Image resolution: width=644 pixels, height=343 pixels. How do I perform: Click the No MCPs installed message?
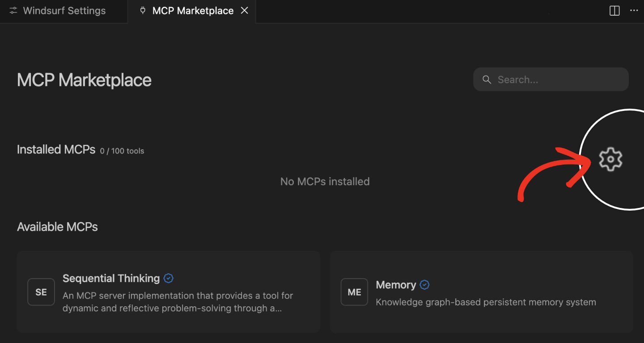tap(325, 181)
